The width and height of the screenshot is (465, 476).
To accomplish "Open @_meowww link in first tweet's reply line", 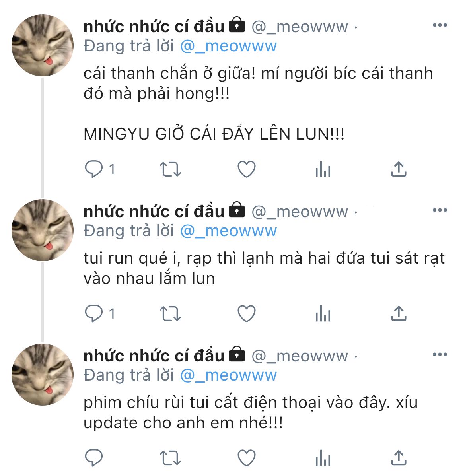I will [228, 46].
